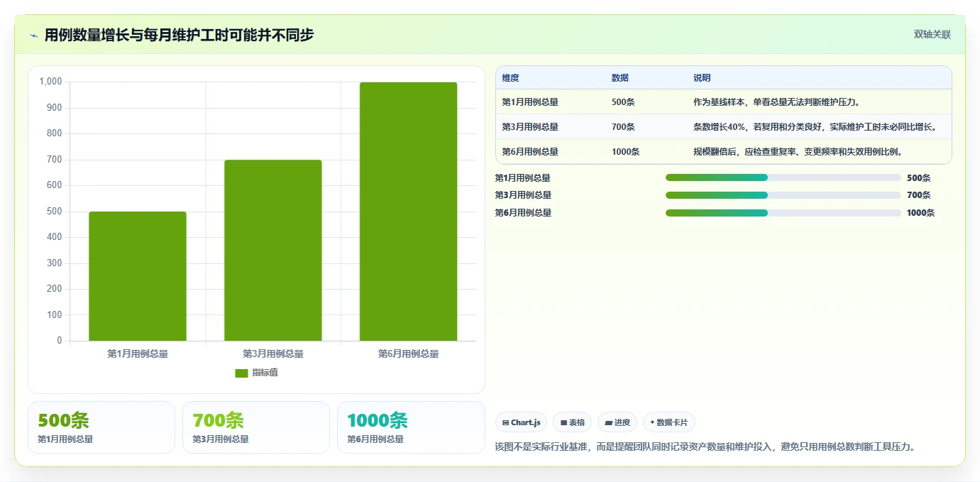Click the 1000条 value beside the progress bar

coord(920,213)
